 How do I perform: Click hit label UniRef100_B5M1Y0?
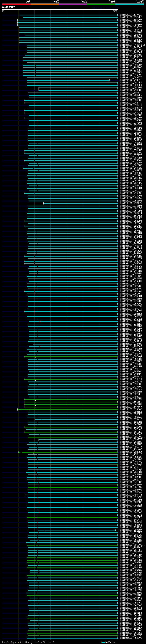(x=131, y=93)
